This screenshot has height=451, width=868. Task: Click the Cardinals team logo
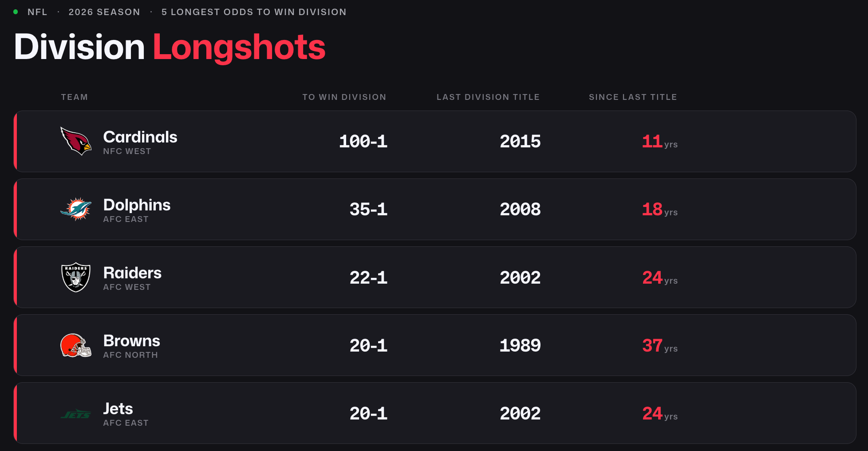76,141
